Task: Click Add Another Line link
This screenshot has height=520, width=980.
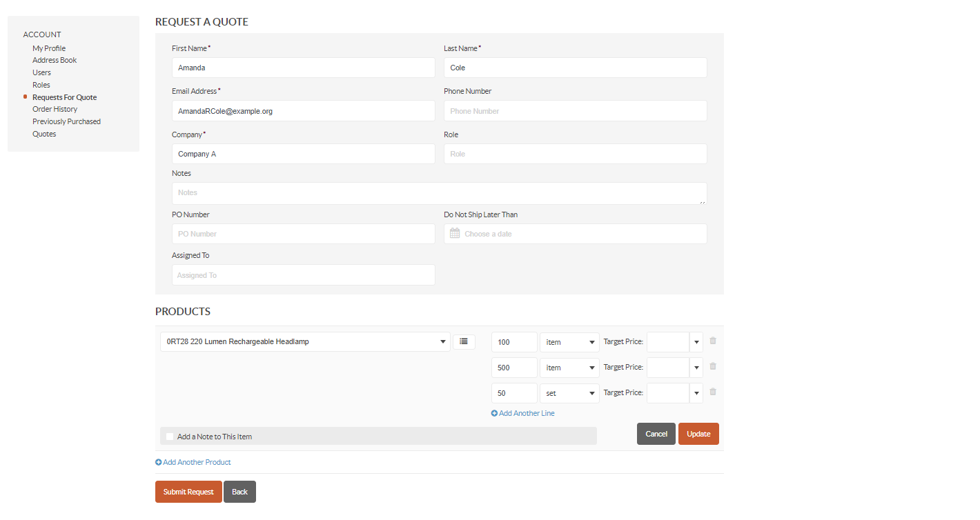Action: pos(523,413)
